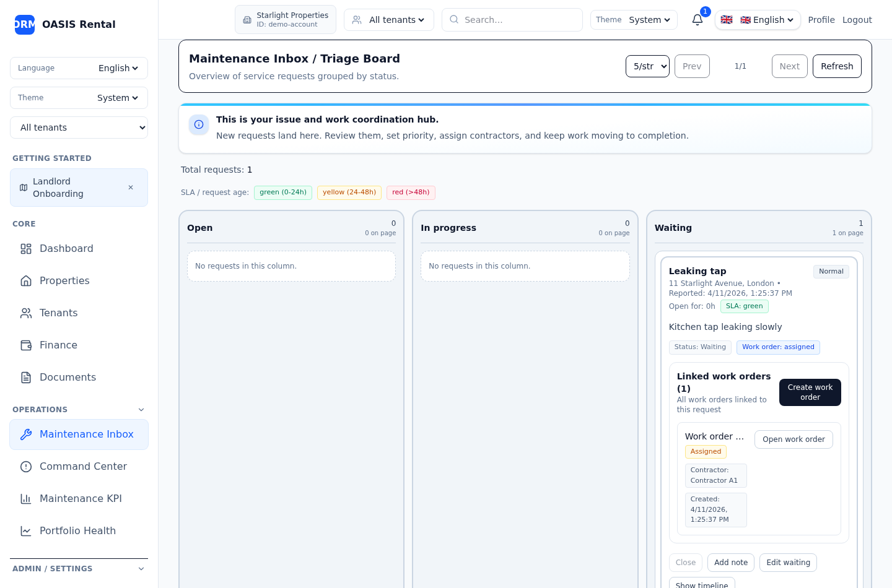The width and height of the screenshot is (892, 588).
Task: Go to Tenants page
Action: [59, 313]
